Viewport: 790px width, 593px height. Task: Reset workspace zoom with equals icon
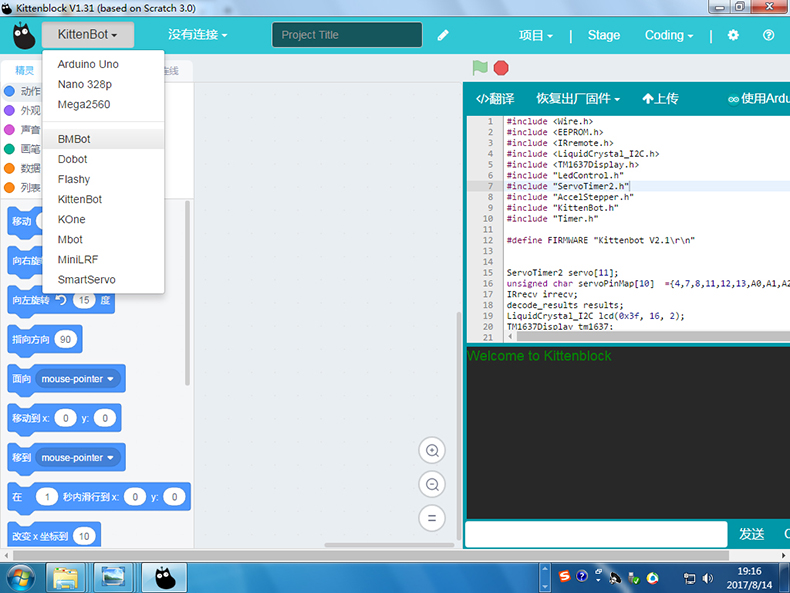coord(432,518)
